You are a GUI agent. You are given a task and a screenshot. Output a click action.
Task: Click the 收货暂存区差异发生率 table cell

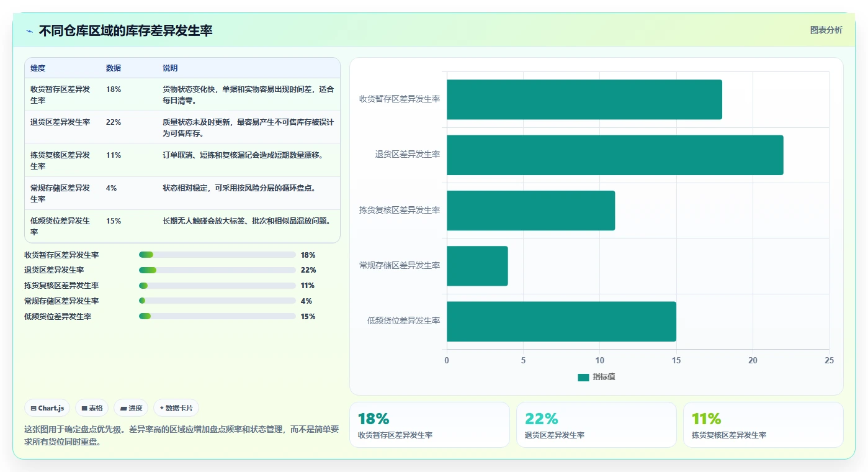(x=62, y=94)
